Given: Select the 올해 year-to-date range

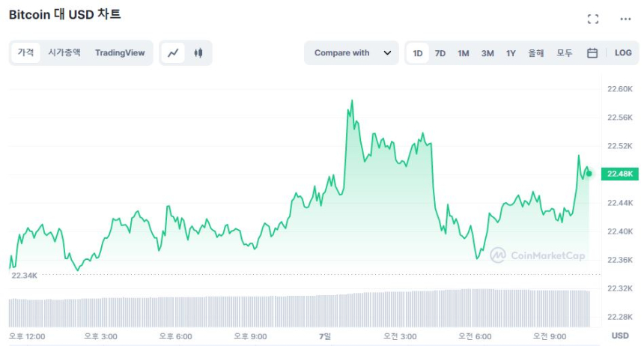Looking at the screenshot, I should point(536,53).
